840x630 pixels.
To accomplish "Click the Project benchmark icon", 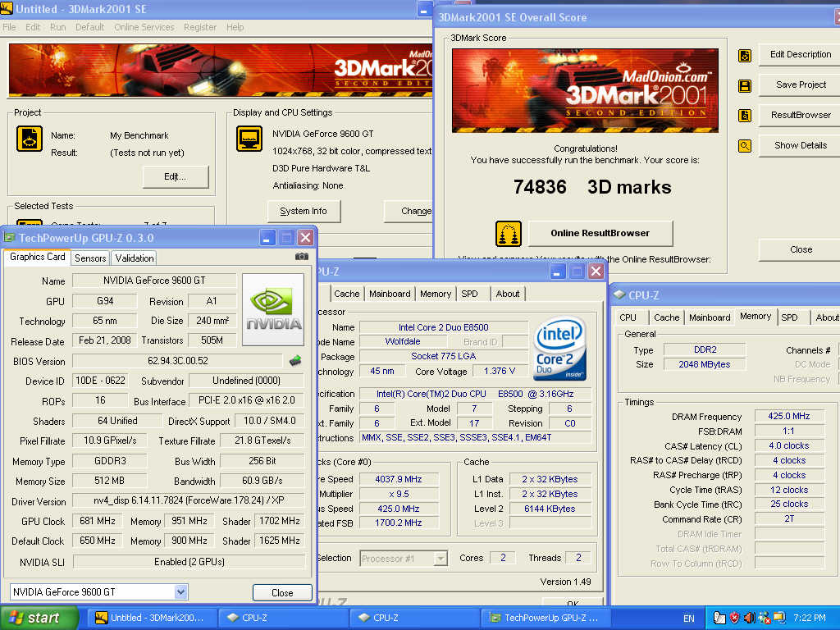I will [30, 139].
